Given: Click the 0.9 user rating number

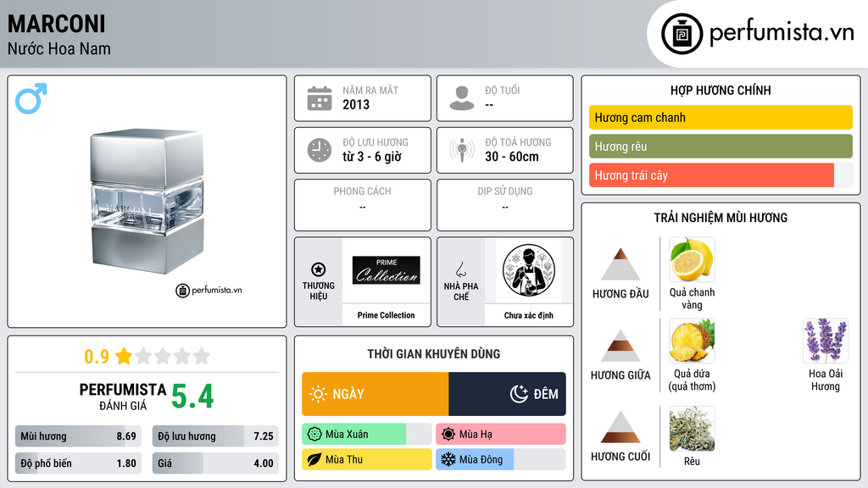Looking at the screenshot, I should click(x=97, y=357).
